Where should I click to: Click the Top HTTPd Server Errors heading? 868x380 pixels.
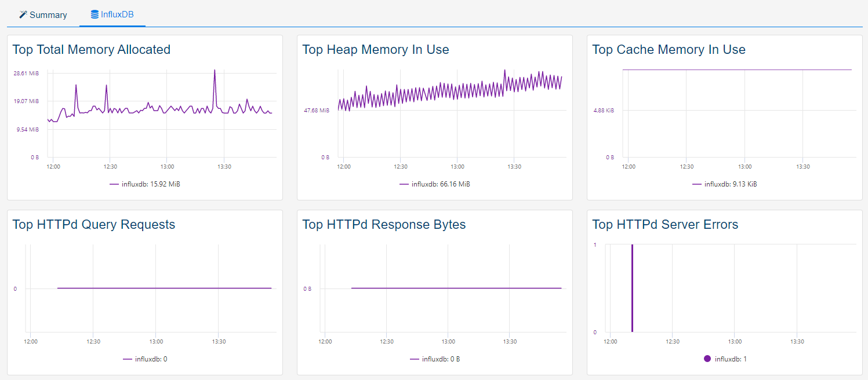665,225
